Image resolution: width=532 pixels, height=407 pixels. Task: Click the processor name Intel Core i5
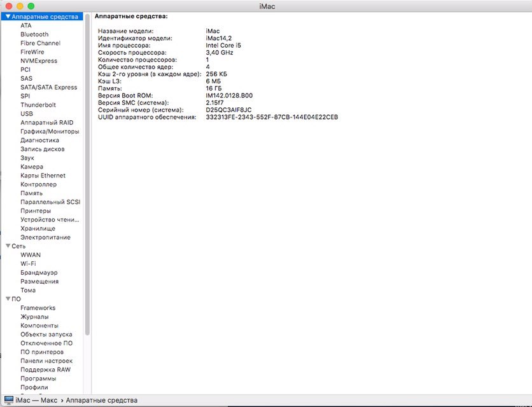(x=223, y=45)
